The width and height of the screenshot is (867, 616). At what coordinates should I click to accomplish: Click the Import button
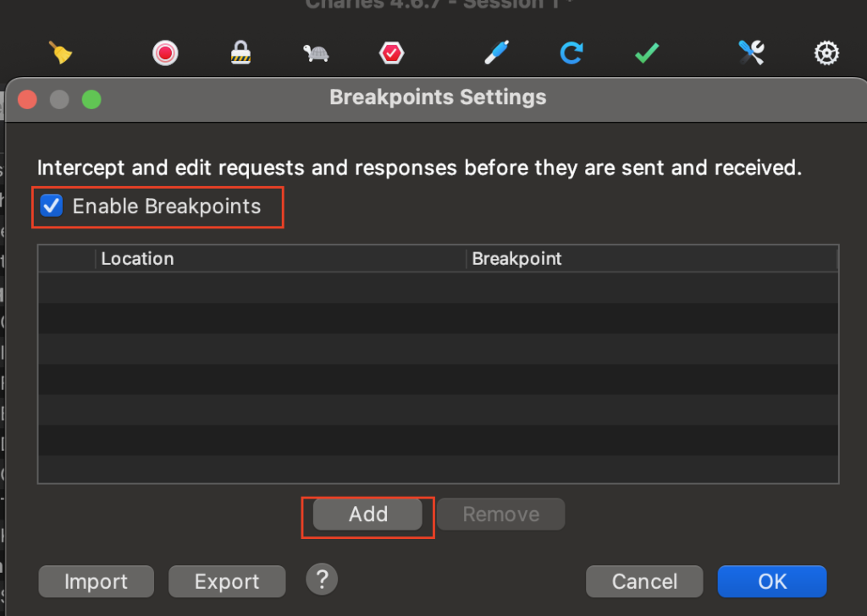click(x=97, y=581)
